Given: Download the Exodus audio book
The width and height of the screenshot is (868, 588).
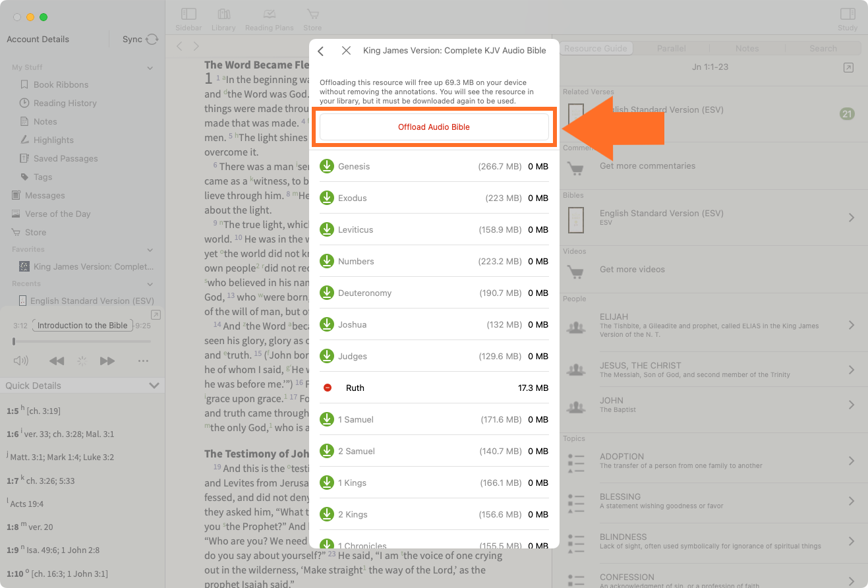Looking at the screenshot, I should [326, 198].
